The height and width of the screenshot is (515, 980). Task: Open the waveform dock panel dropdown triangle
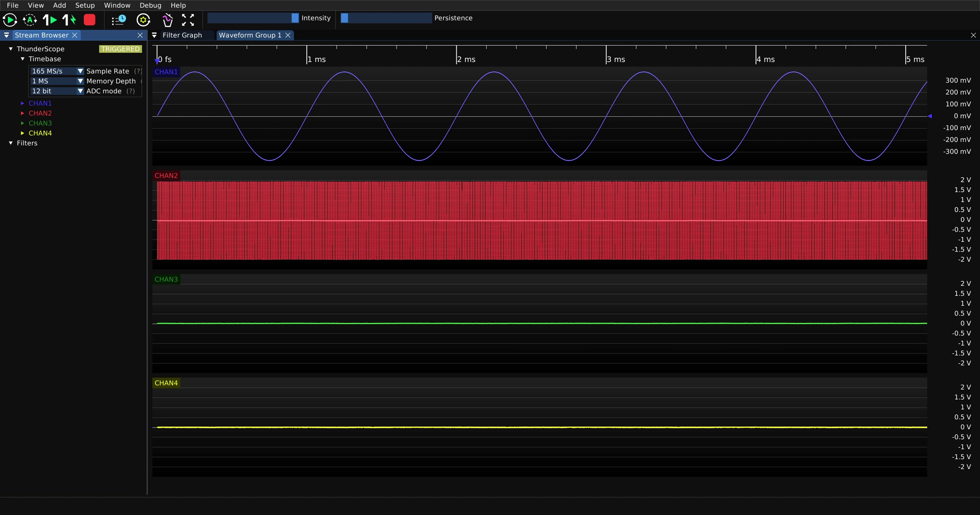tap(154, 35)
